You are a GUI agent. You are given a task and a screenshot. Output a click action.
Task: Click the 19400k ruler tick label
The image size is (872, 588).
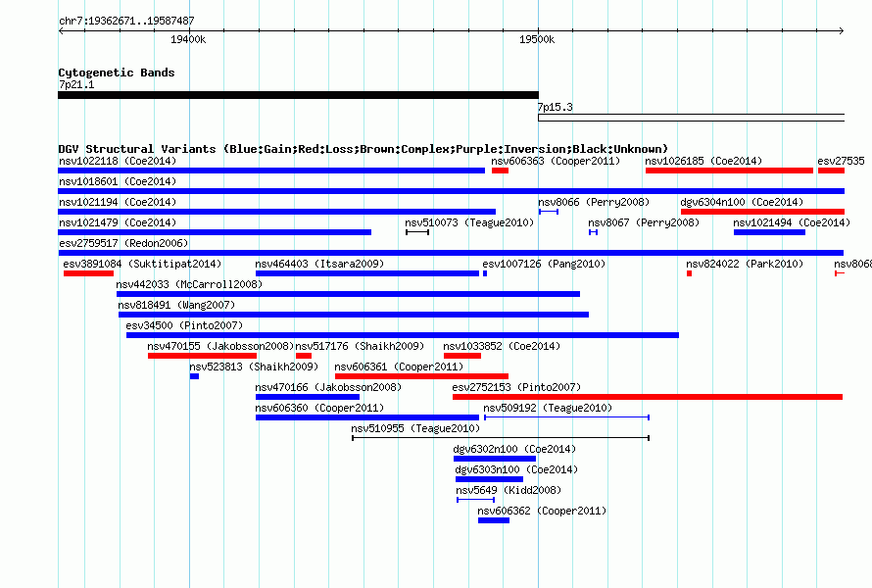[x=188, y=39]
